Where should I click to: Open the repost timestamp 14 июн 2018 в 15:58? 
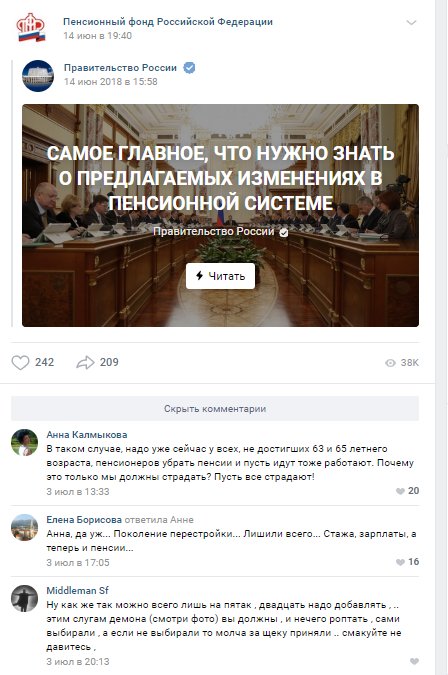tap(111, 81)
